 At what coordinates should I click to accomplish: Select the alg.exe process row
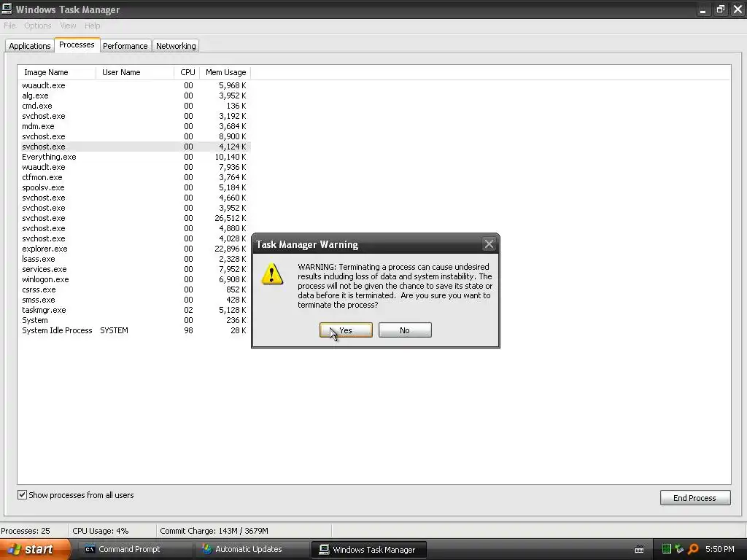(134, 96)
